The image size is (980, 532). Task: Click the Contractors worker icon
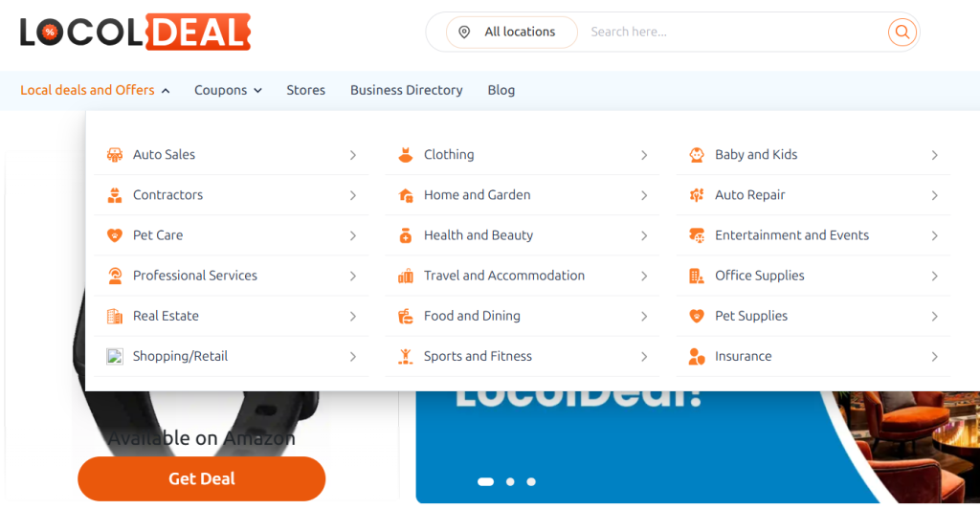coord(115,195)
